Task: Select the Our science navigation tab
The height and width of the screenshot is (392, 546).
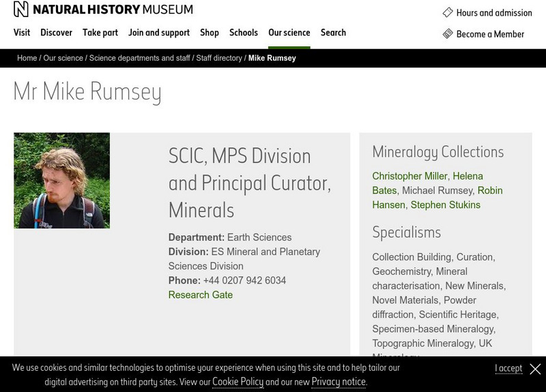Action: tap(289, 33)
